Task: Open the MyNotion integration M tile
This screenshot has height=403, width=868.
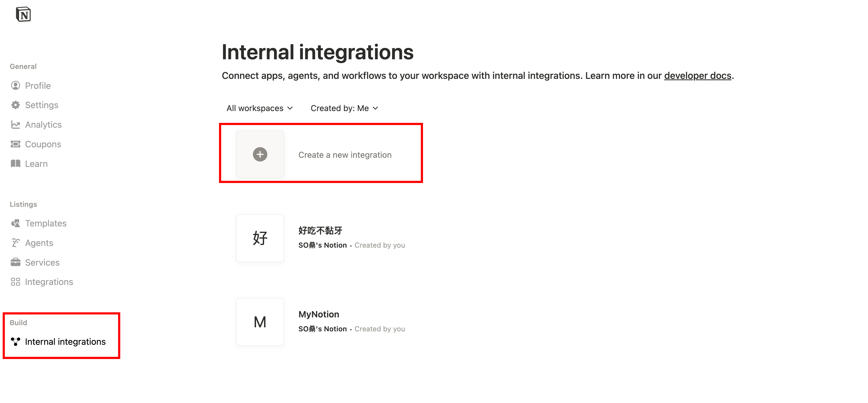Action: pyautogui.click(x=260, y=322)
